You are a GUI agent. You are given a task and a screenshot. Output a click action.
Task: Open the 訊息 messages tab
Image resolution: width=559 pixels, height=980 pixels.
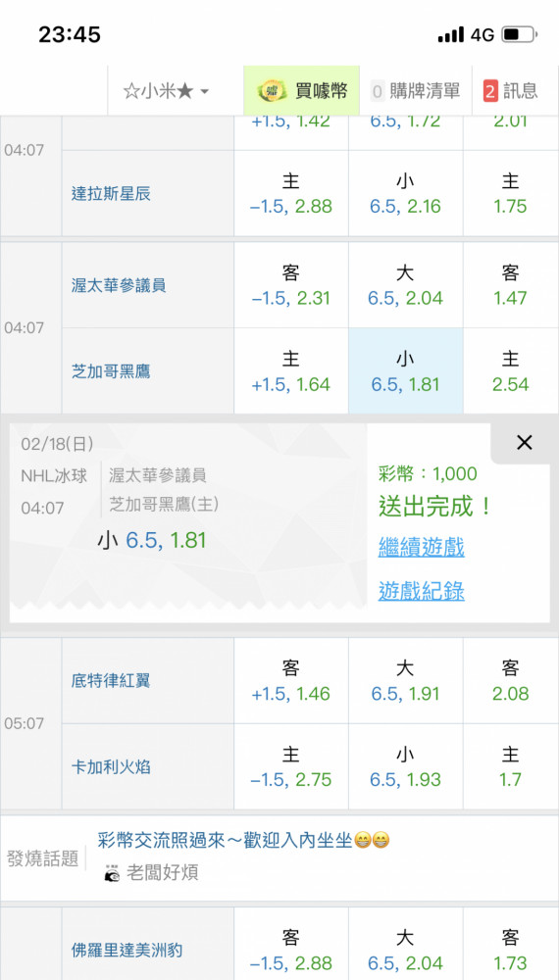click(x=511, y=91)
